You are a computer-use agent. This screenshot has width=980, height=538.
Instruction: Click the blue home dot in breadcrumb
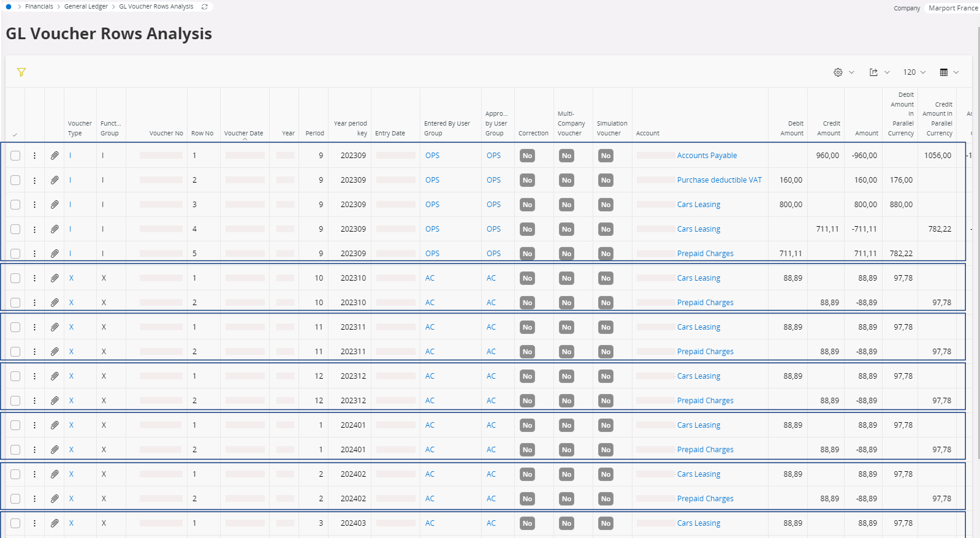[x=9, y=7]
